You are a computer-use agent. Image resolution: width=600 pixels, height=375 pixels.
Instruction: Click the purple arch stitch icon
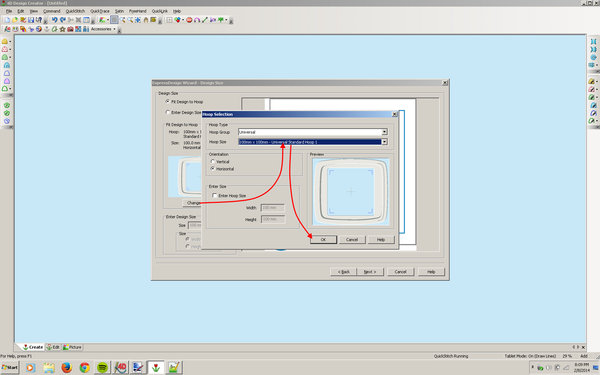coord(197,20)
